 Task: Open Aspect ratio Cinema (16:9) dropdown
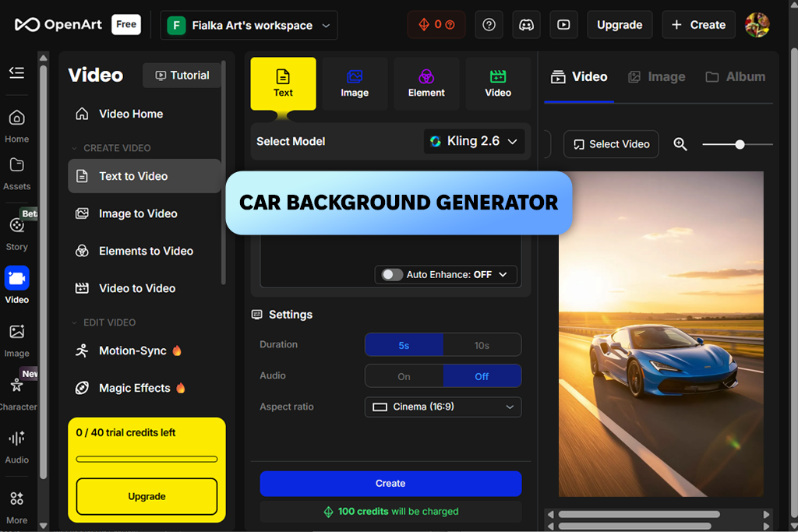pos(443,407)
